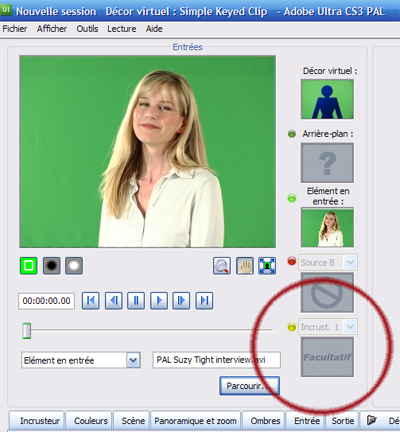This screenshot has height=432, width=400.
Task: Open the Fichier menu
Action: (15, 29)
